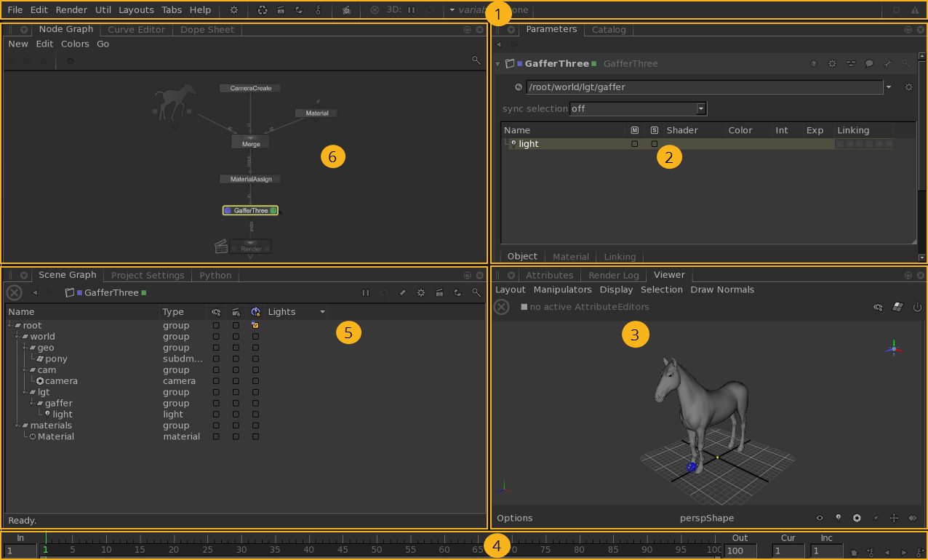Toggle first checkbox in pony scene row
The width and height of the screenshot is (928, 560).
click(216, 359)
